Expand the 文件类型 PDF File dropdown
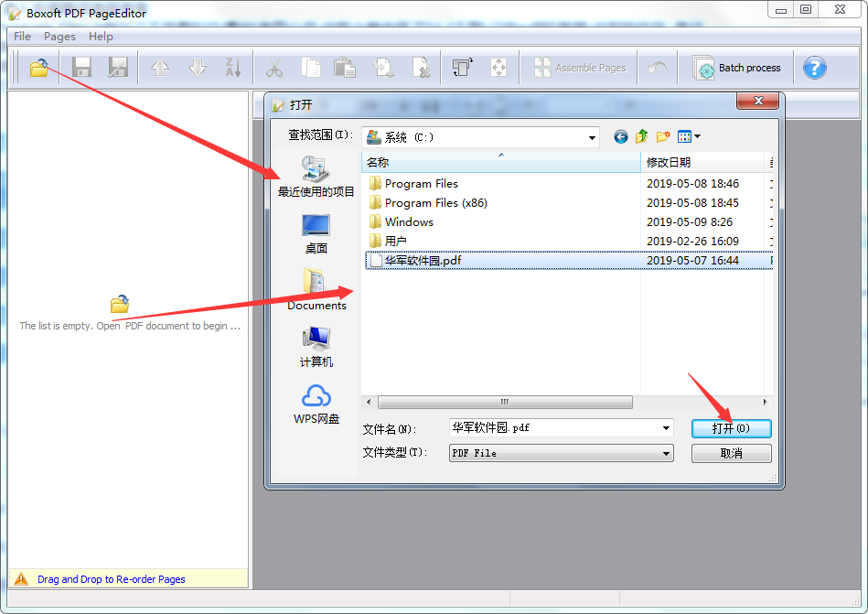 click(x=667, y=453)
